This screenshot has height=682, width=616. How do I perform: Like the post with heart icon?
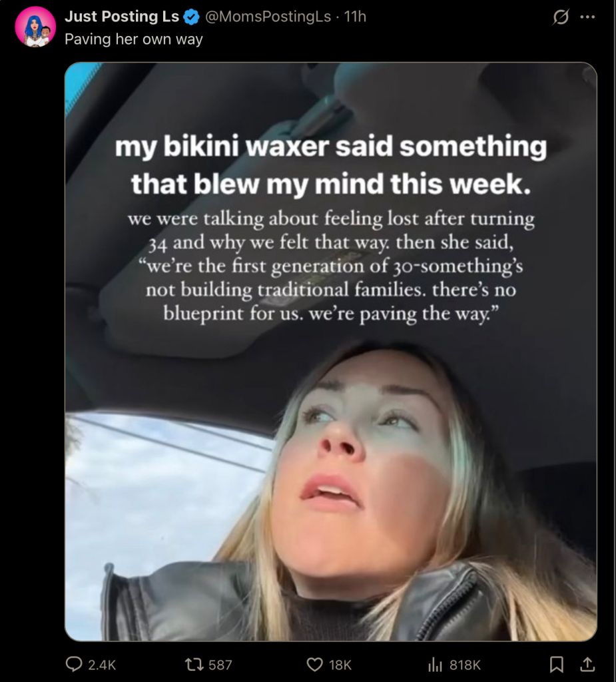[x=314, y=664]
